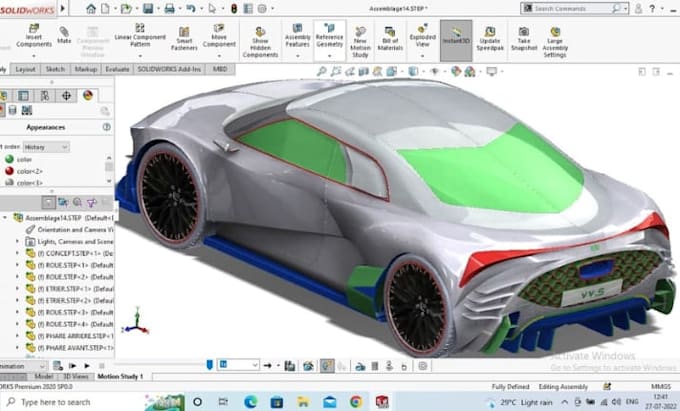Click Show Hidden Components
This screenshot has width=680, height=411.
[260, 42]
